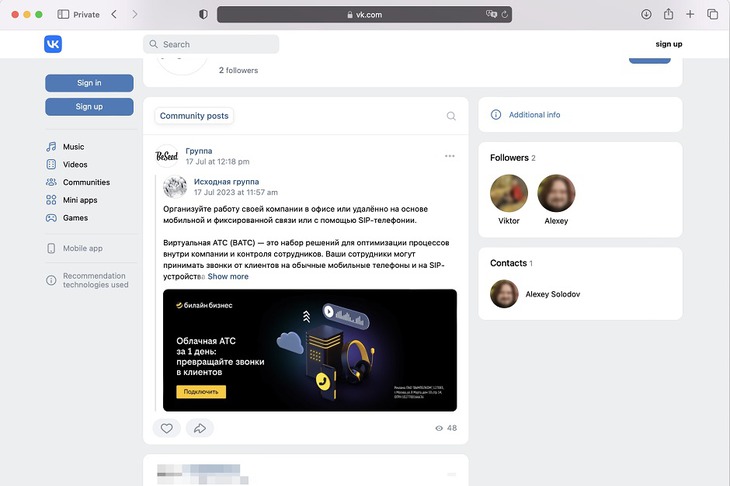Open Music in left sidebar
Screen dimensions: 730x486
tap(73, 147)
